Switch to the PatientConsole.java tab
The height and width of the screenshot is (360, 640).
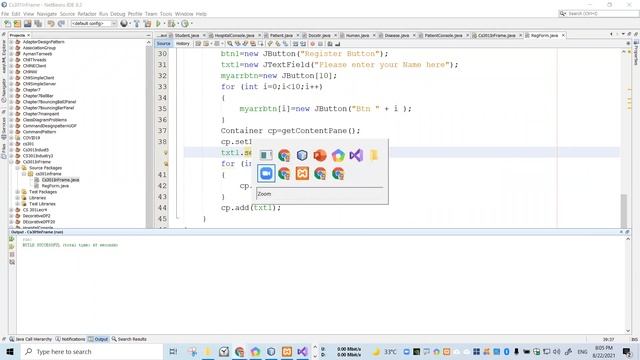[x=443, y=36]
